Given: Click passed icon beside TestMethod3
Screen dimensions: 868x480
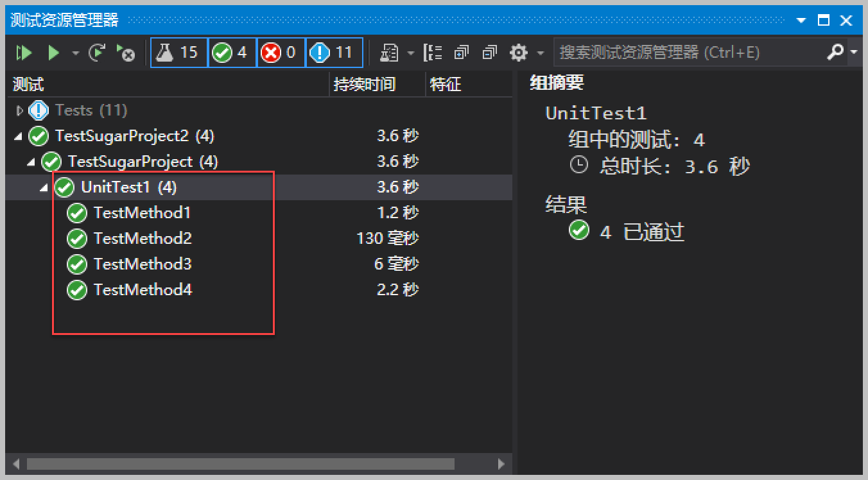Looking at the screenshot, I should (x=77, y=264).
